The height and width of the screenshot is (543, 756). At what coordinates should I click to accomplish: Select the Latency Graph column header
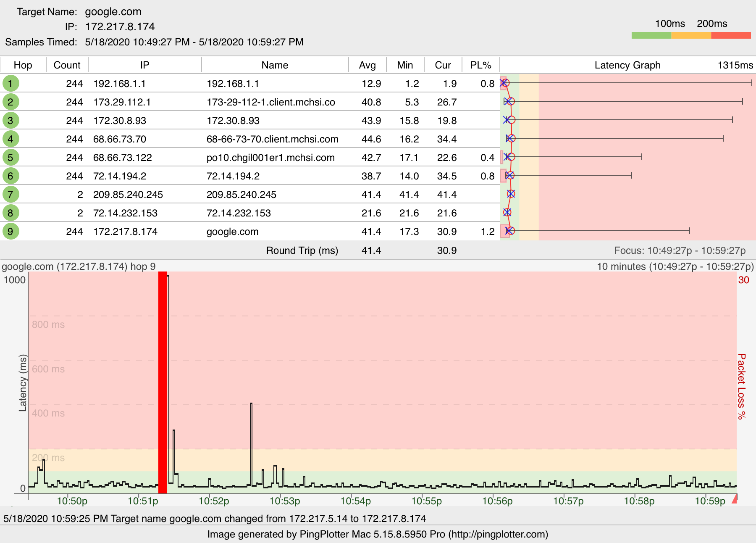click(x=627, y=65)
